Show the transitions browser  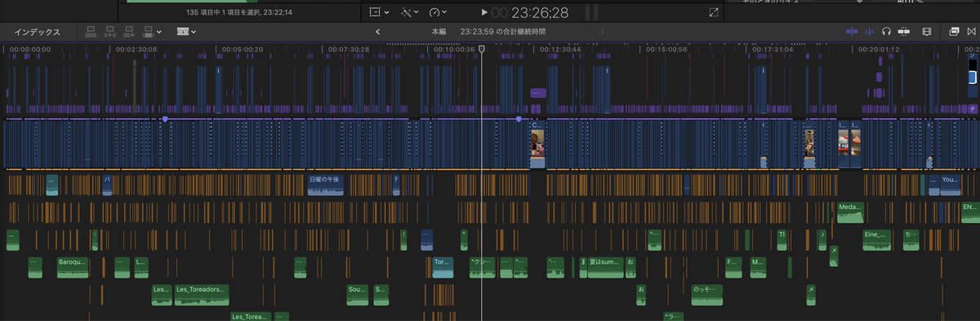[971, 32]
